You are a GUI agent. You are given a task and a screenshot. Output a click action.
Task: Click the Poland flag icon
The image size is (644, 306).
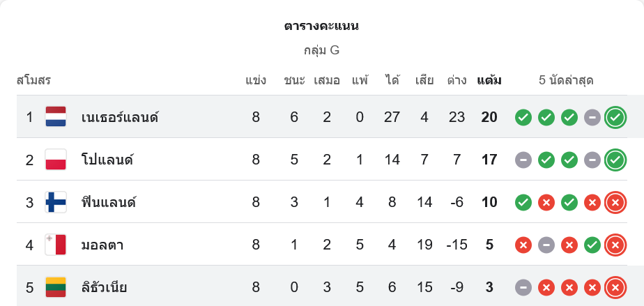coord(56,160)
